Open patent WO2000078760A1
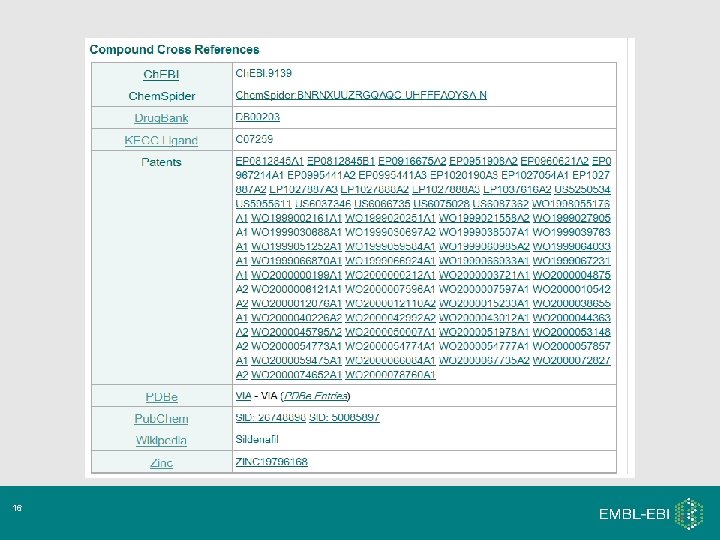Viewport: 720px width, 540px height. [390, 375]
